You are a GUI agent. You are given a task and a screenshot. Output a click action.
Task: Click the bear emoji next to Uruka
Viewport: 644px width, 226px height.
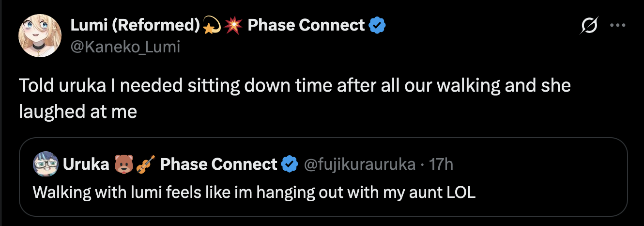(123, 165)
